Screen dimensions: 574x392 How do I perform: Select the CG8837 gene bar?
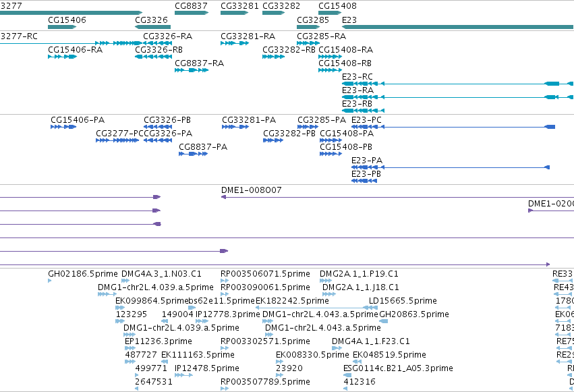(x=192, y=13)
